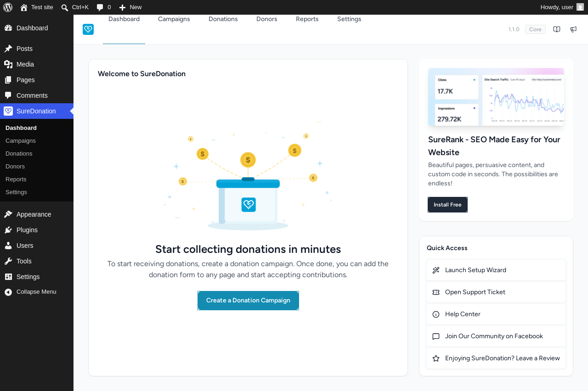Switch to the Donors top tab
The image size is (588, 391).
(267, 19)
